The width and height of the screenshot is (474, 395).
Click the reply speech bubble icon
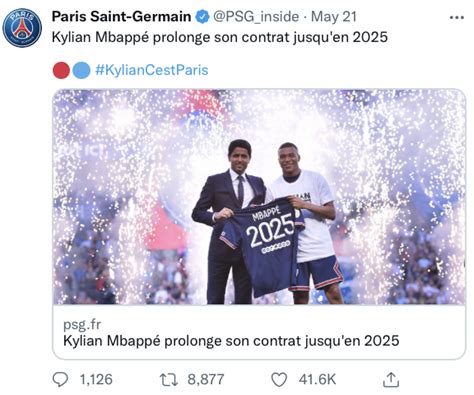60,379
